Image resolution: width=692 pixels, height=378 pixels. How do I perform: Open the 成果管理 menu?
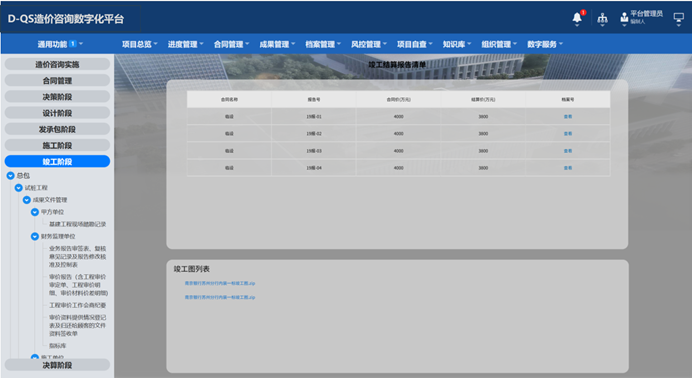point(277,44)
